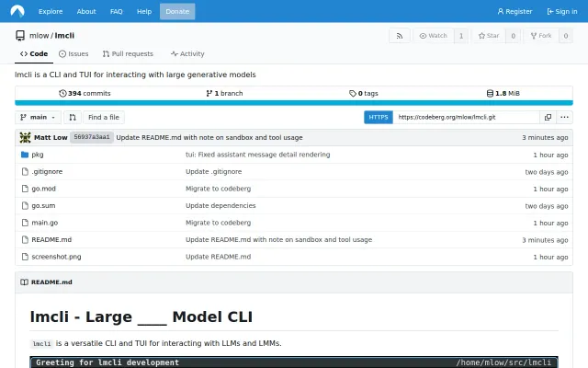The height and width of the screenshot is (368, 588).
Task: Open the 394 commits history
Action: (x=85, y=93)
